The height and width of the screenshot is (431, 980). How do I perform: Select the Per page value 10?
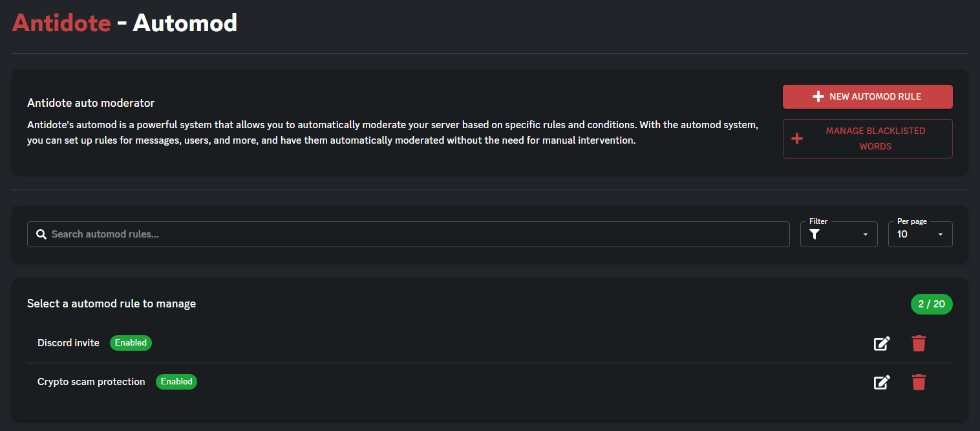click(x=902, y=234)
